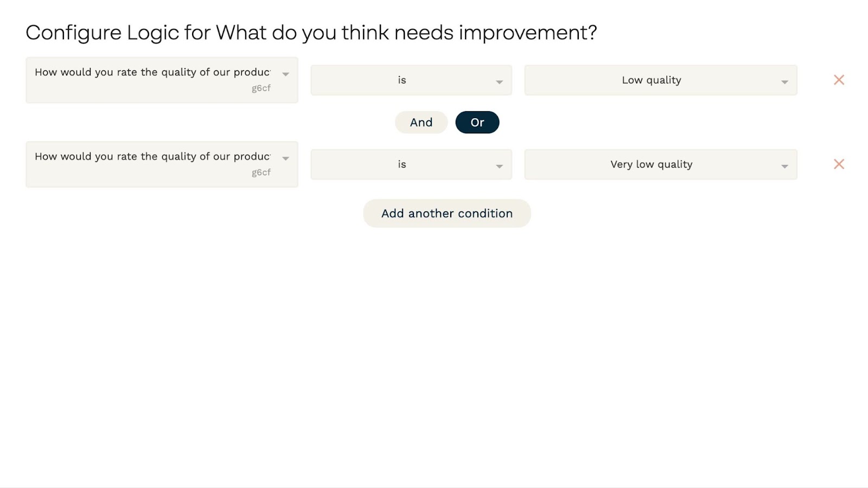Click arrow on first condition's question selector
The image size is (868, 488).
[286, 74]
